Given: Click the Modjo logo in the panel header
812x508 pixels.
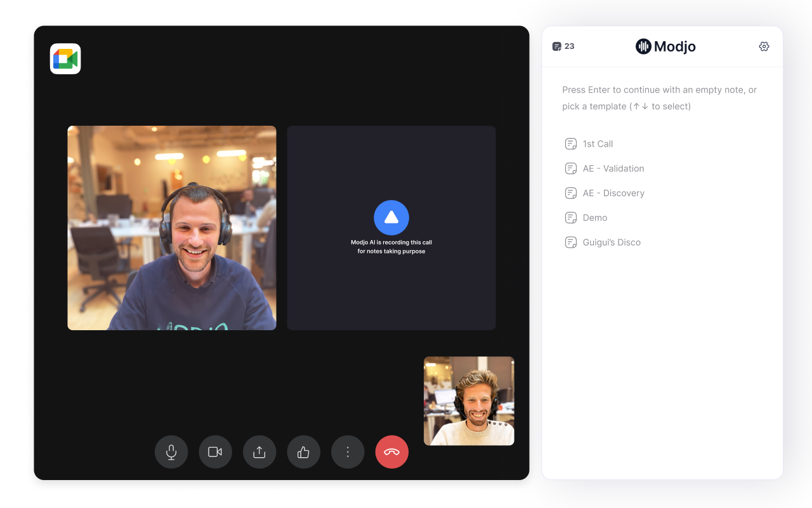Looking at the screenshot, I should coord(665,46).
